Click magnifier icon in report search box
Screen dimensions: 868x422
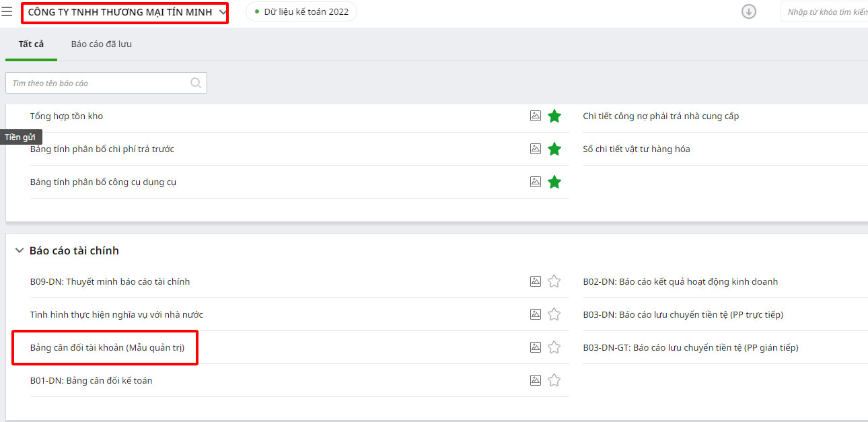[196, 83]
